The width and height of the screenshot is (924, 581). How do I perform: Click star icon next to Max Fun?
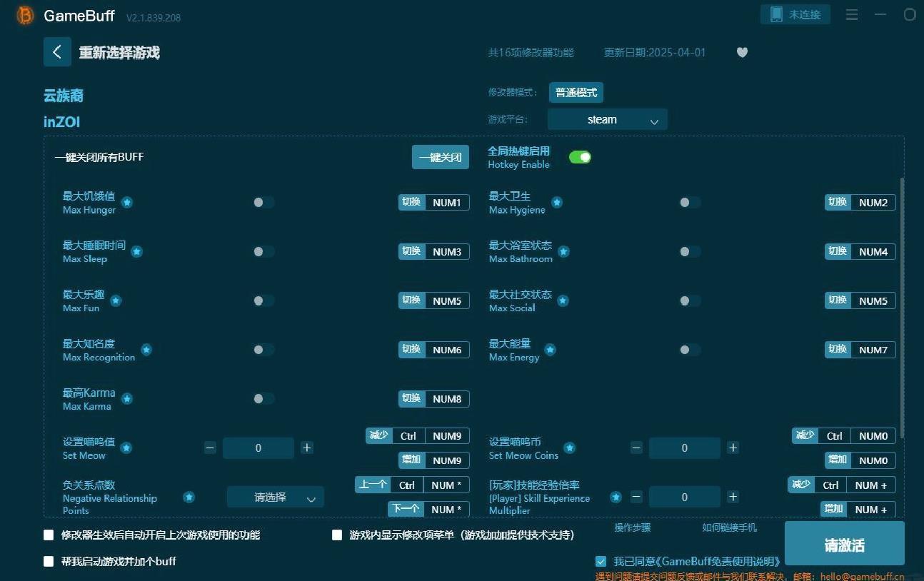[x=116, y=300]
